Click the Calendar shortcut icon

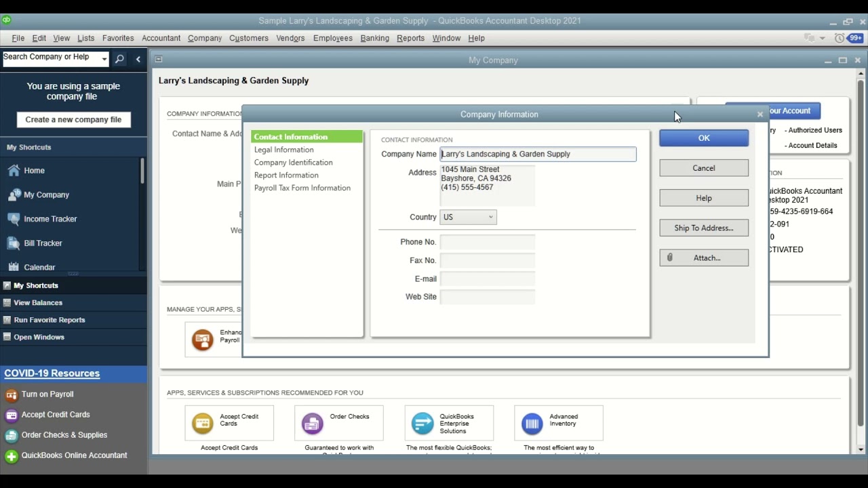click(14, 267)
